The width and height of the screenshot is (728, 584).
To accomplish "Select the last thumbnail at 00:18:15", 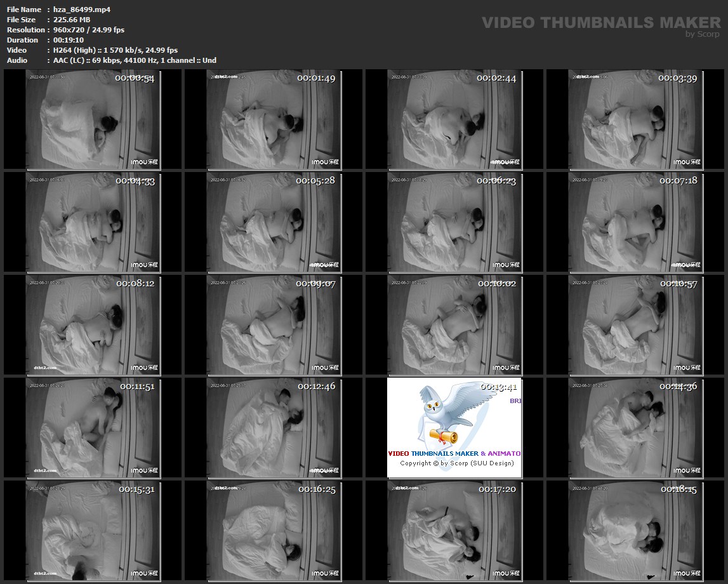I will point(635,530).
